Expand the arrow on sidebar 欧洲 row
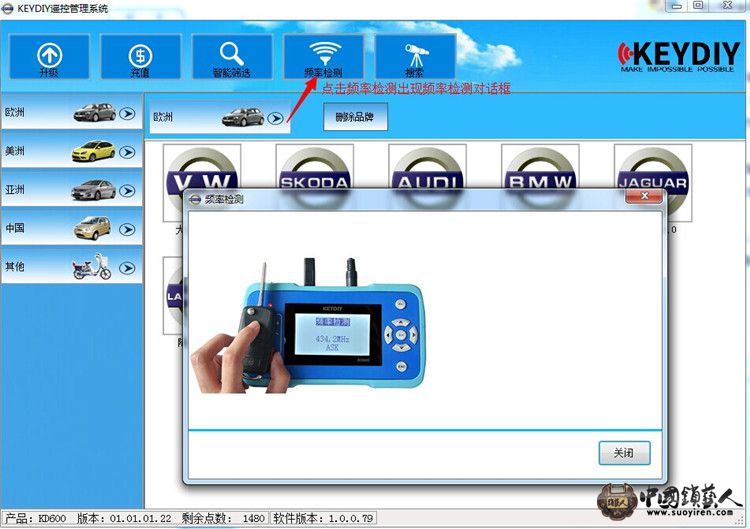The height and width of the screenshot is (529, 750). pyautogui.click(x=127, y=113)
